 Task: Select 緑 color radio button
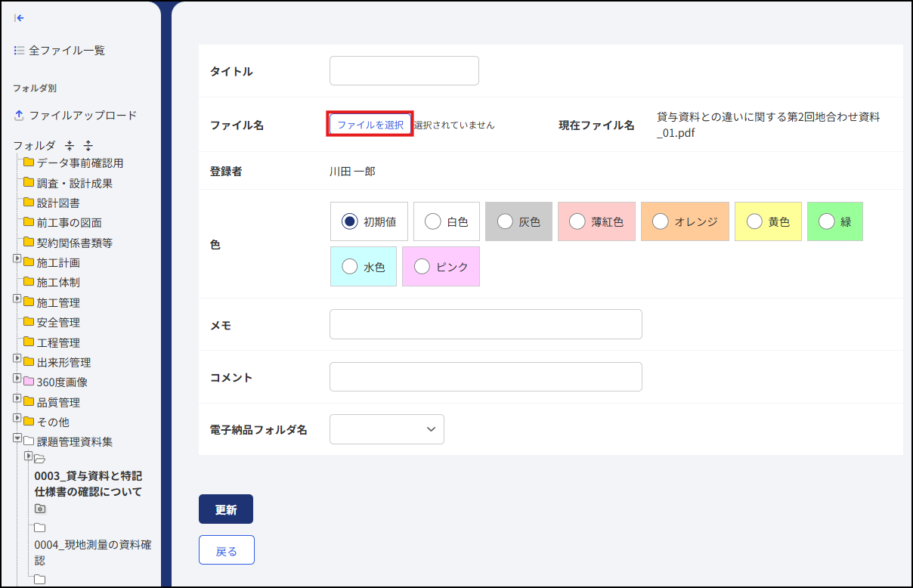click(826, 221)
